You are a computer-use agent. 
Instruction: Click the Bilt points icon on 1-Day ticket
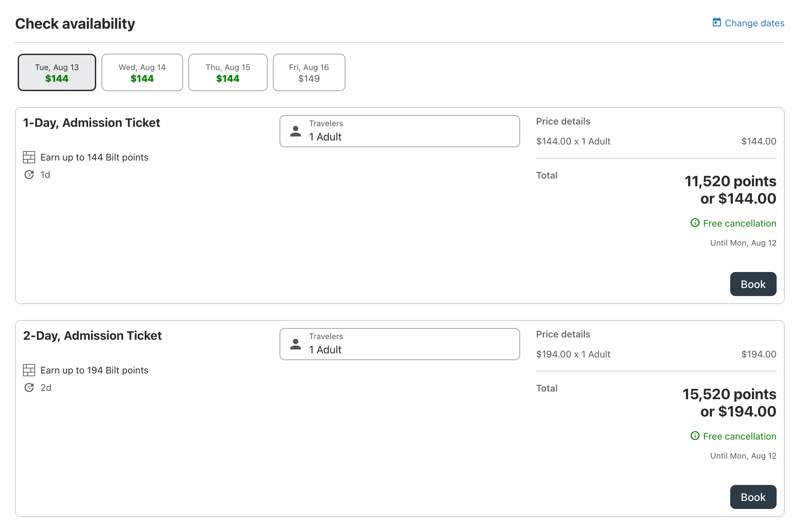coord(29,157)
